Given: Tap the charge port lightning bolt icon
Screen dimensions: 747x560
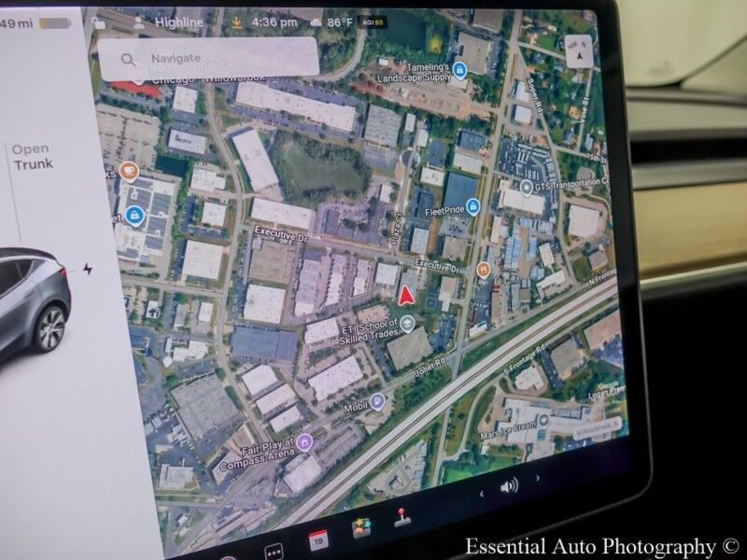Looking at the screenshot, I should [88, 269].
